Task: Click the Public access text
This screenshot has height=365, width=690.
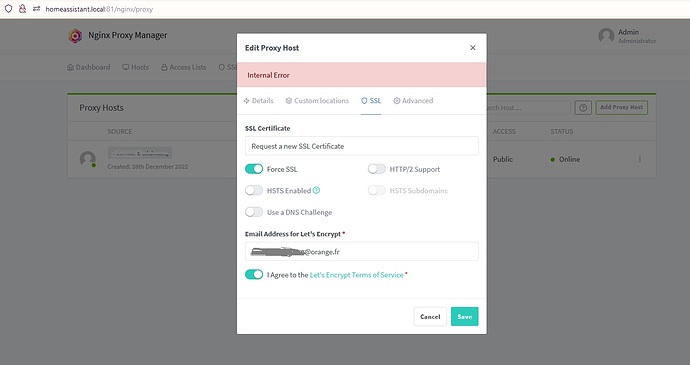Action: click(x=503, y=159)
